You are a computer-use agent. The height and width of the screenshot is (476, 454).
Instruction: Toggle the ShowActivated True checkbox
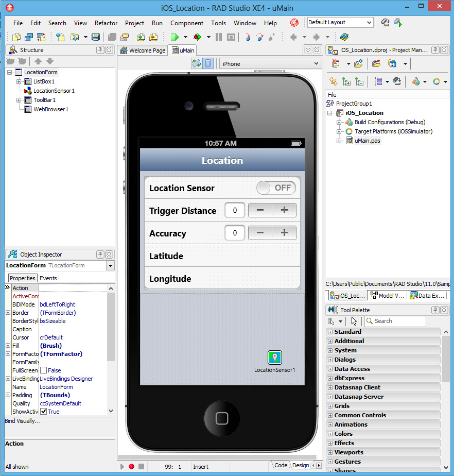[x=43, y=412]
